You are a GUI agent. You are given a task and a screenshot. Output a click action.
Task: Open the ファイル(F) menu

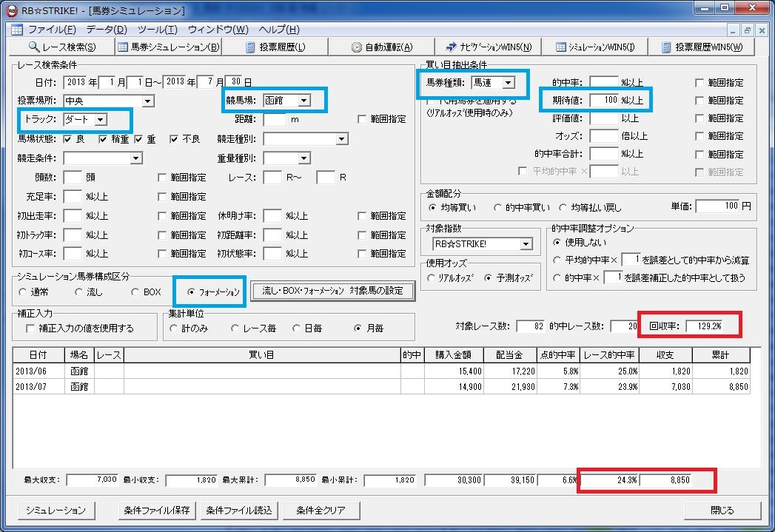point(52,30)
